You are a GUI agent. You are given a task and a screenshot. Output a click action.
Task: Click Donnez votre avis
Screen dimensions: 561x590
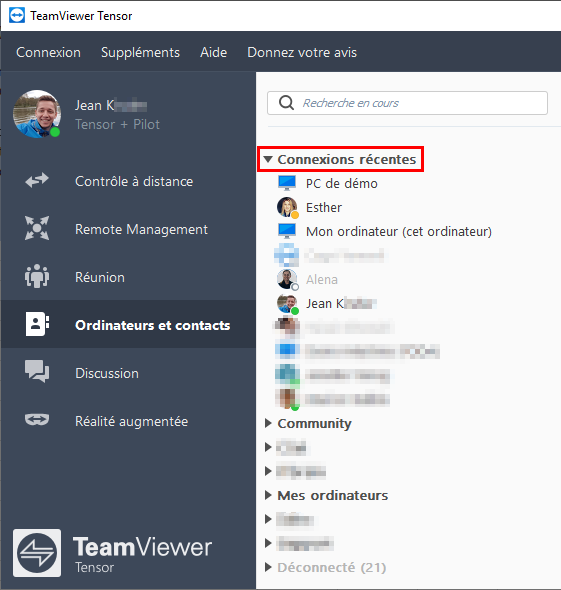point(302,52)
